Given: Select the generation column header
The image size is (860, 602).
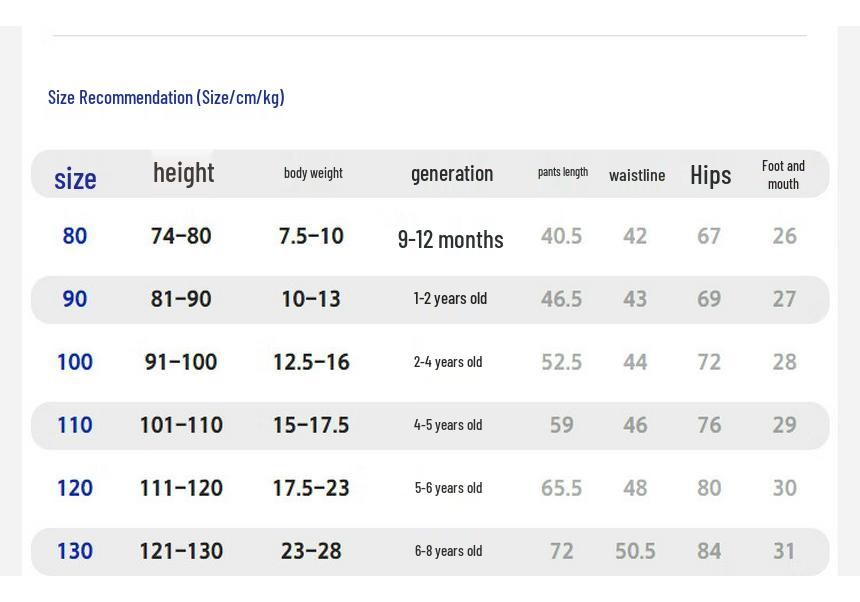Looking at the screenshot, I should pos(452,174).
